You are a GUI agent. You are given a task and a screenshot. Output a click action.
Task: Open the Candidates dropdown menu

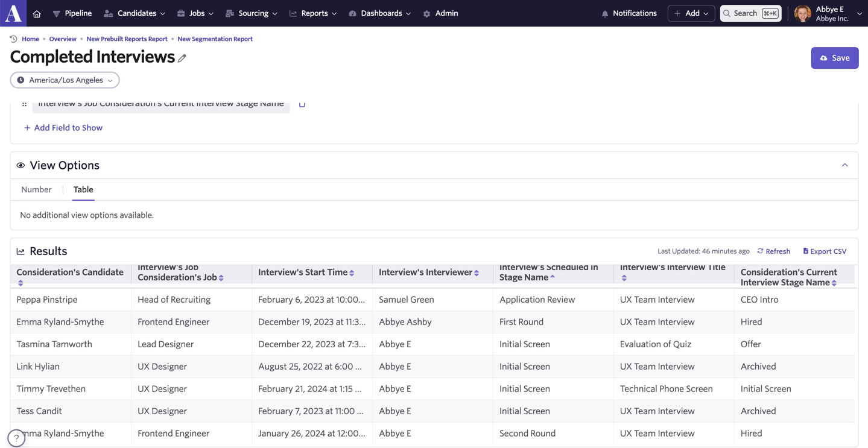135,13
